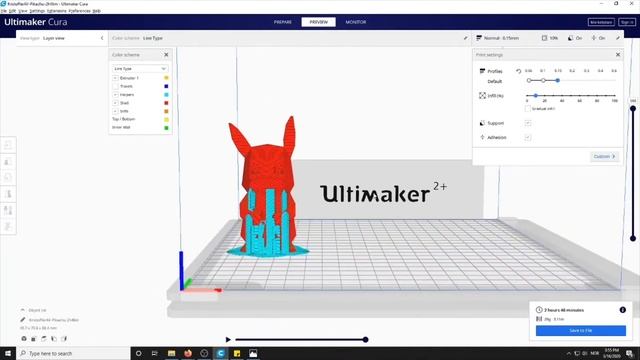Open Custom print settings

(x=604, y=156)
